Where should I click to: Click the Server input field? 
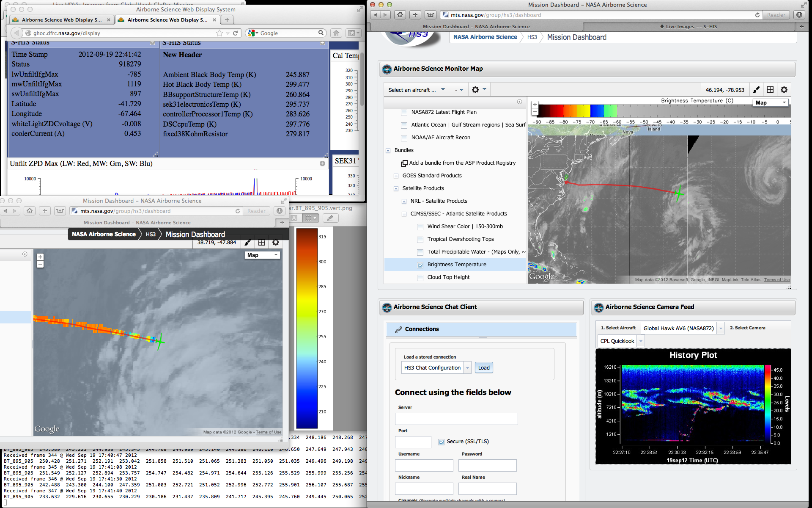[456, 419]
